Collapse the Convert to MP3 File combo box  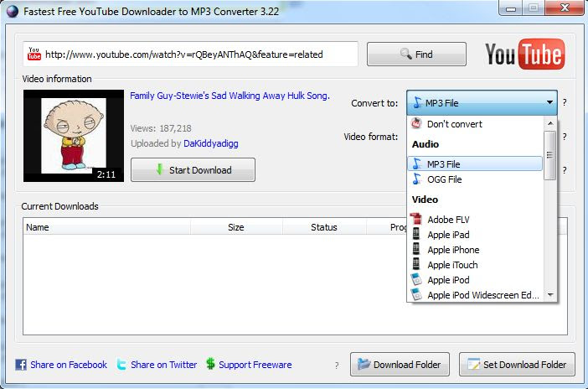tap(482, 102)
